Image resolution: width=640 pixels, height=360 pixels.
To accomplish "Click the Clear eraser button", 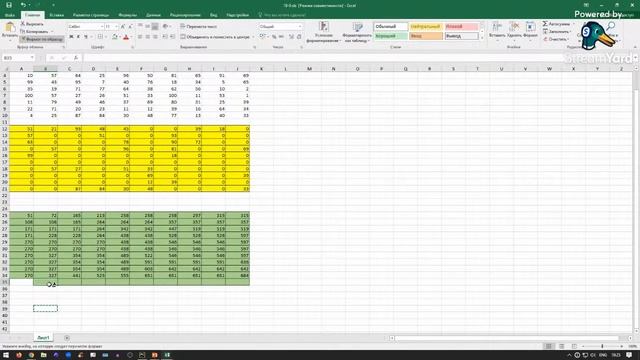I will coord(556,39).
